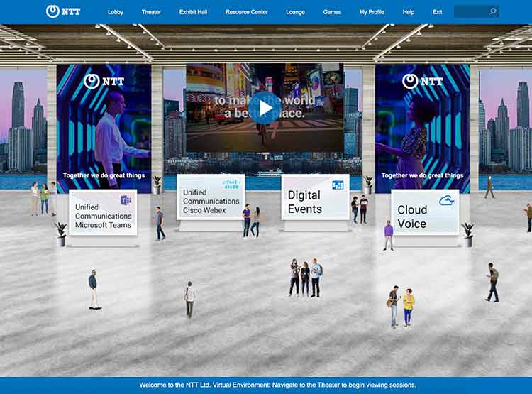
Task: Click the Cisco logo on Webex sign
Action: point(231,184)
